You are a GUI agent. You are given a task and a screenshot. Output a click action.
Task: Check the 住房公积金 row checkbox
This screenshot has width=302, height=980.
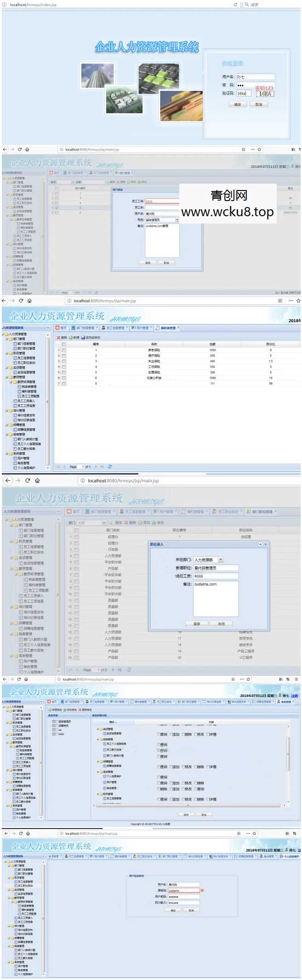[x=64, y=378]
